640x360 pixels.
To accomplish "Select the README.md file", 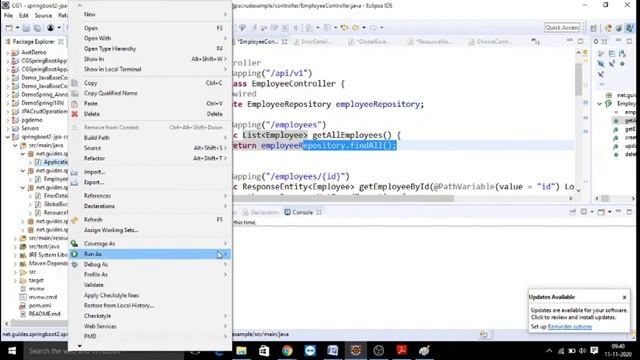I will [x=44, y=314].
